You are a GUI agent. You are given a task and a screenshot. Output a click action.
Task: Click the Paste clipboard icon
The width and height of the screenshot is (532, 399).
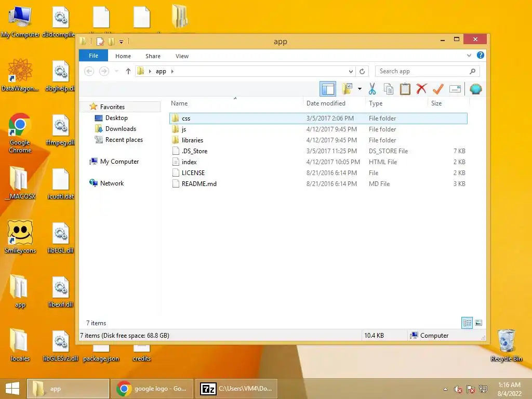pos(405,89)
